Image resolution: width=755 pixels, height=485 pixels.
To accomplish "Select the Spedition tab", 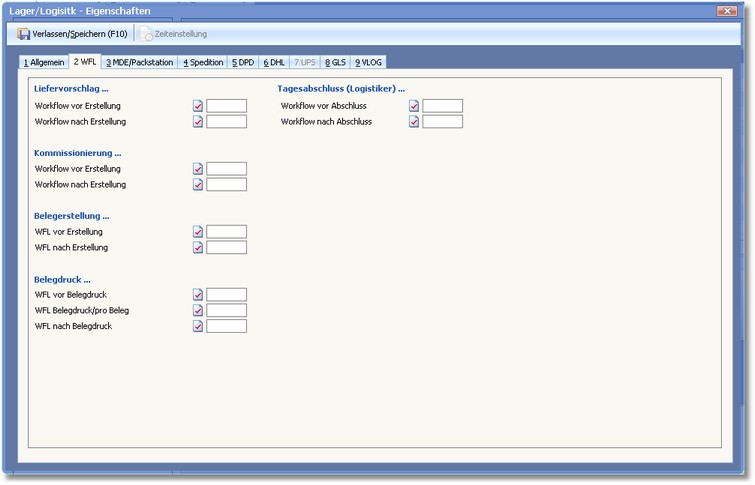I will (x=203, y=62).
